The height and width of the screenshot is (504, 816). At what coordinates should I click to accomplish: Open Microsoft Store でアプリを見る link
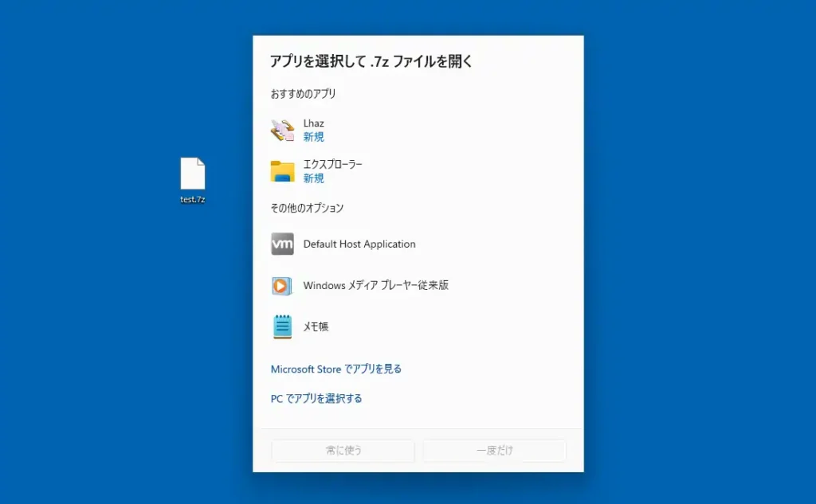coord(336,369)
